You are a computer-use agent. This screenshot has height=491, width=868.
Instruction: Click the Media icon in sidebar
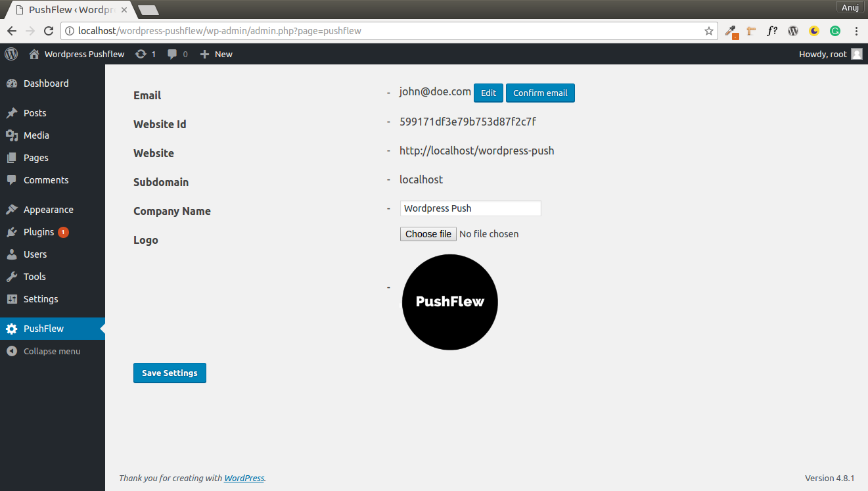pos(12,135)
